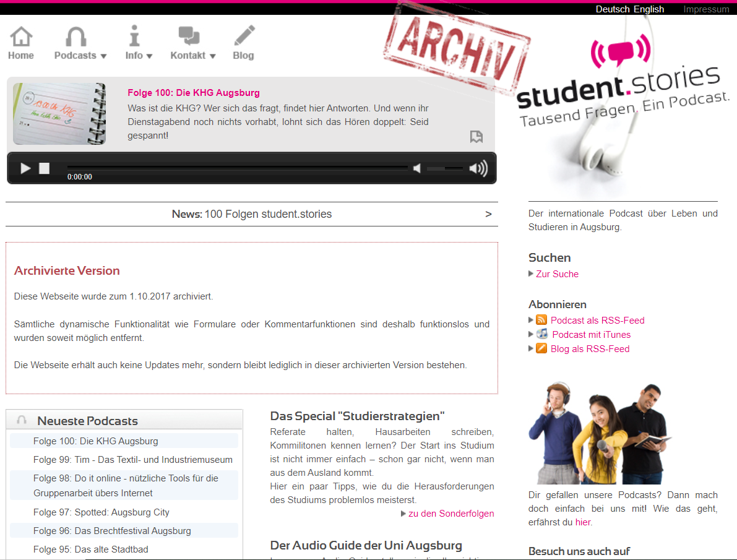737x560 pixels.
Task: Subscribe via Podcast als RSS-Feed link
Action: point(597,320)
